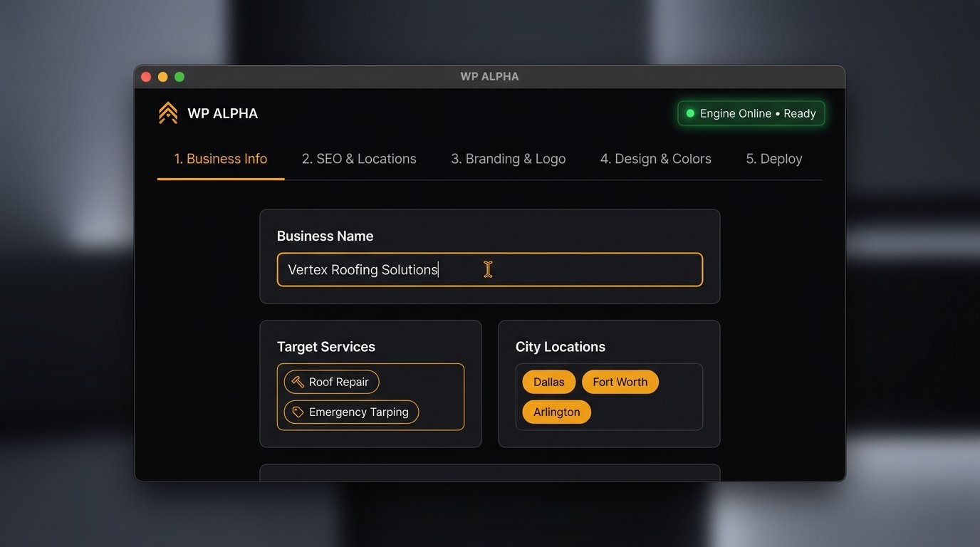This screenshot has height=547, width=980.
Task: Click the WP ALPHA header brand text
Action: (x=223, y=113)
